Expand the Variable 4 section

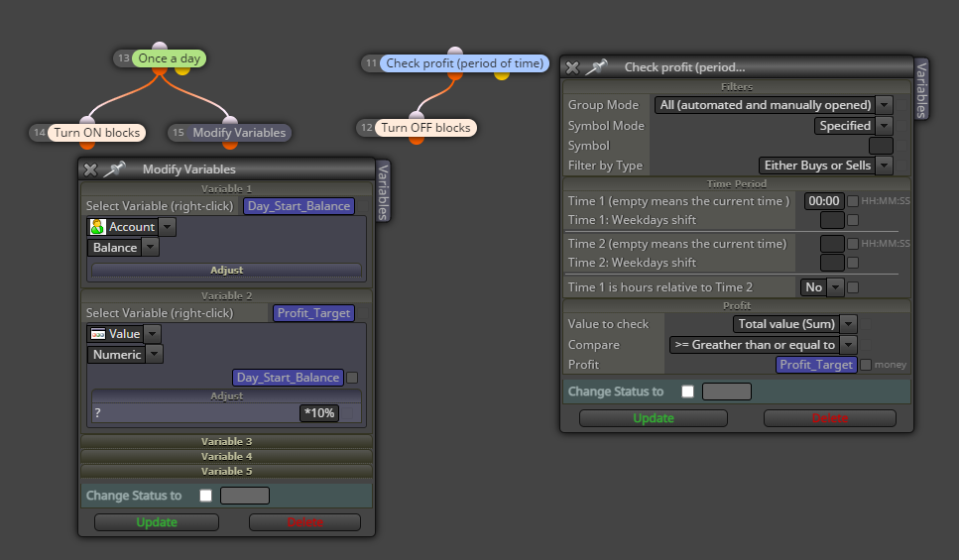pos(226,456)
